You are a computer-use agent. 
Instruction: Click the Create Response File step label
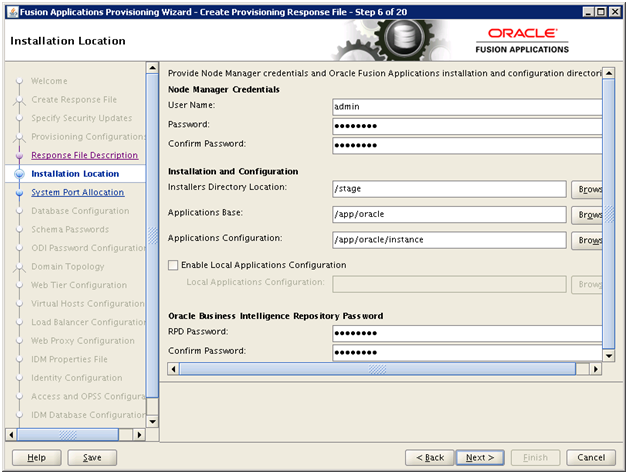[x=74, y=99]
